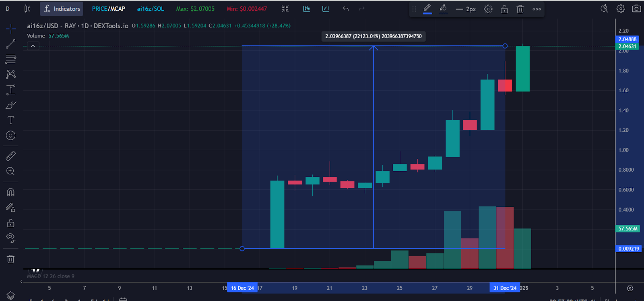Grab the drawing toolbar drag handle

tap(414, 9)
